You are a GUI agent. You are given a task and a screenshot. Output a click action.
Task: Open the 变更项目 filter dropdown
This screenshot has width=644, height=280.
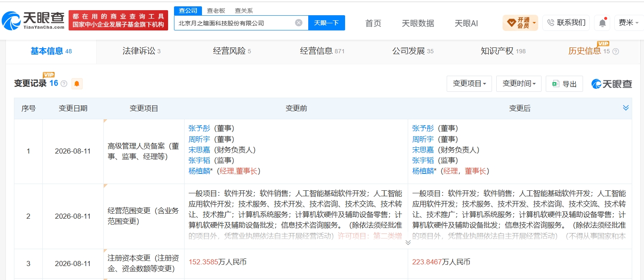click(469, 84)
